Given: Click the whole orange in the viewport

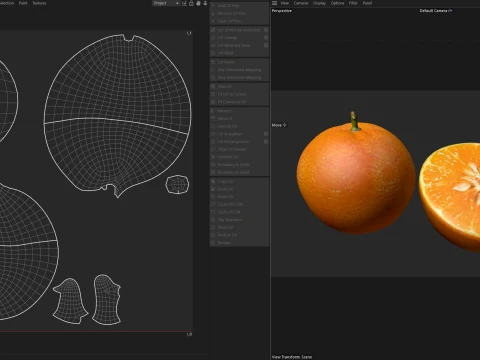Looking at the screenshot, I should 356,177.
